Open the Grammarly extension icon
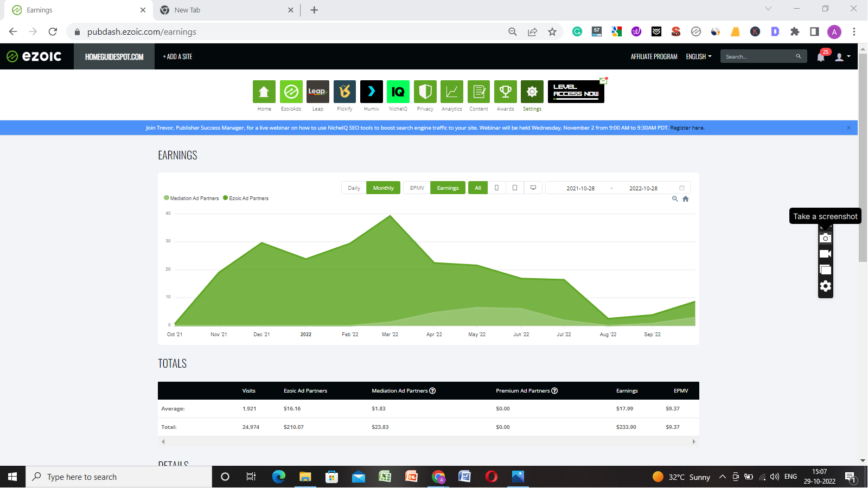 (577, 31)
